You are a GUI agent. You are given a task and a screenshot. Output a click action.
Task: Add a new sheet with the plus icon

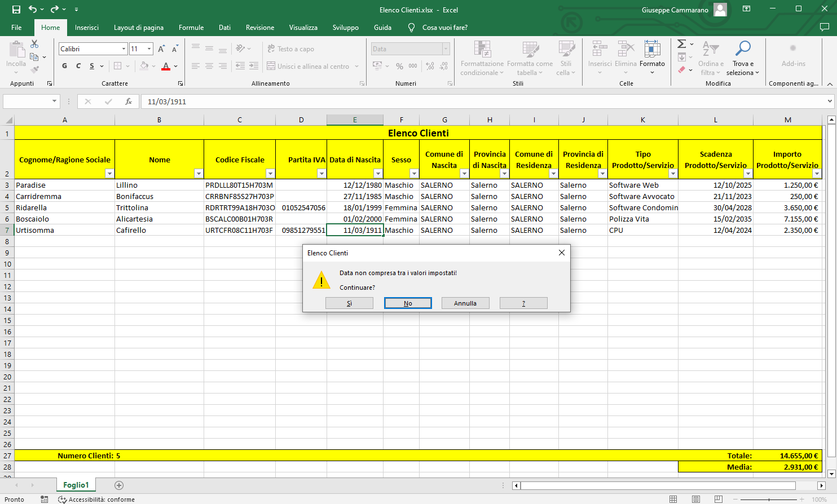118,485
